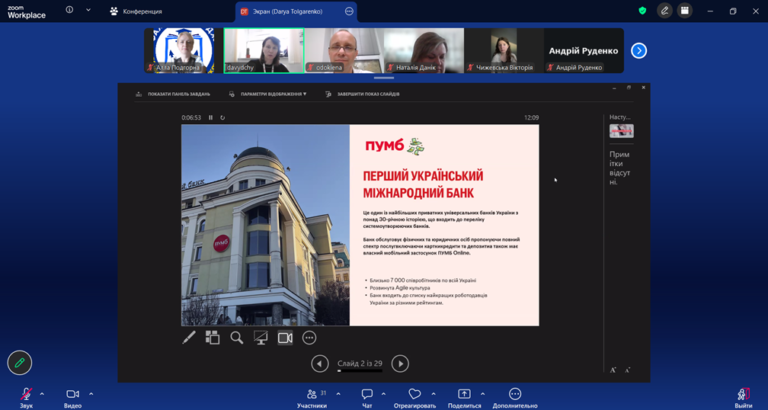This screenshot has width=768, height=410.
Task: Increase notes text size with larger A
Action: point(613,370)
